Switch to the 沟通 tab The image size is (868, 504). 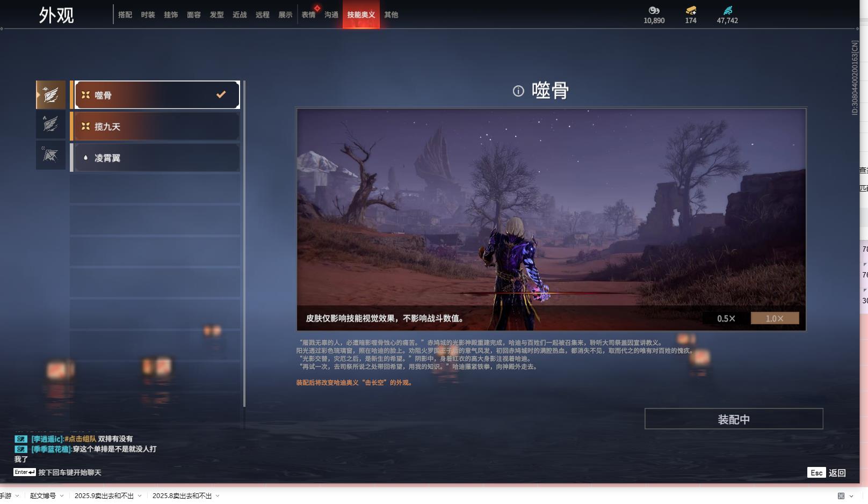331,15
